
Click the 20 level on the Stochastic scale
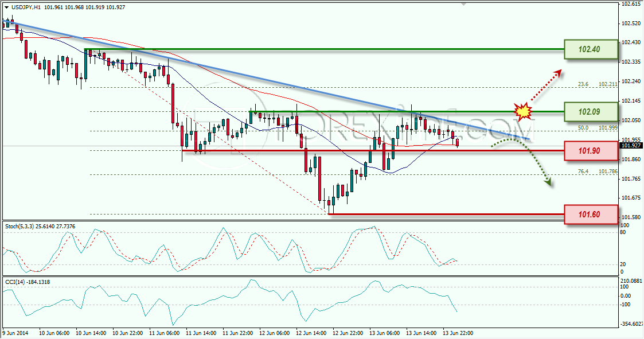pos(623,264)
